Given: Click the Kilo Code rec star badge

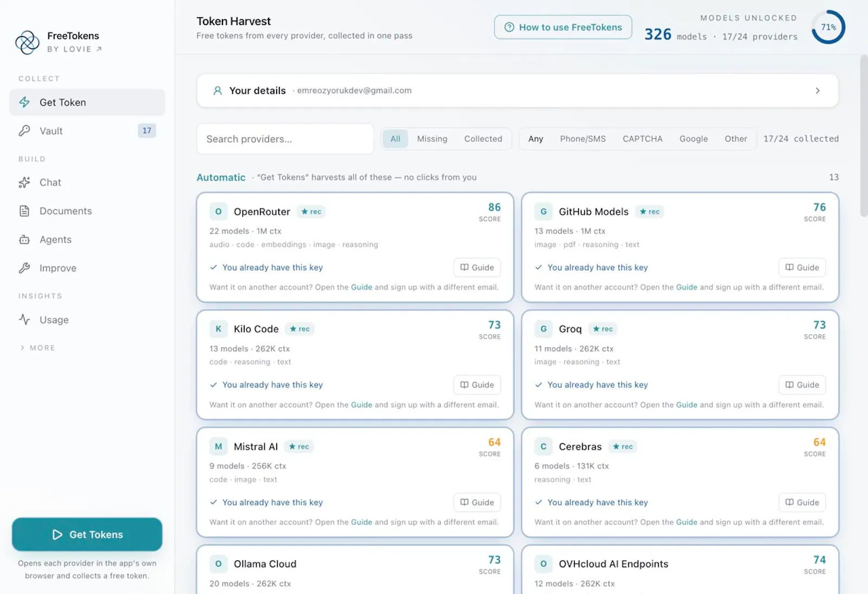Looking at the screenshot, I should [x=300, y=329].
